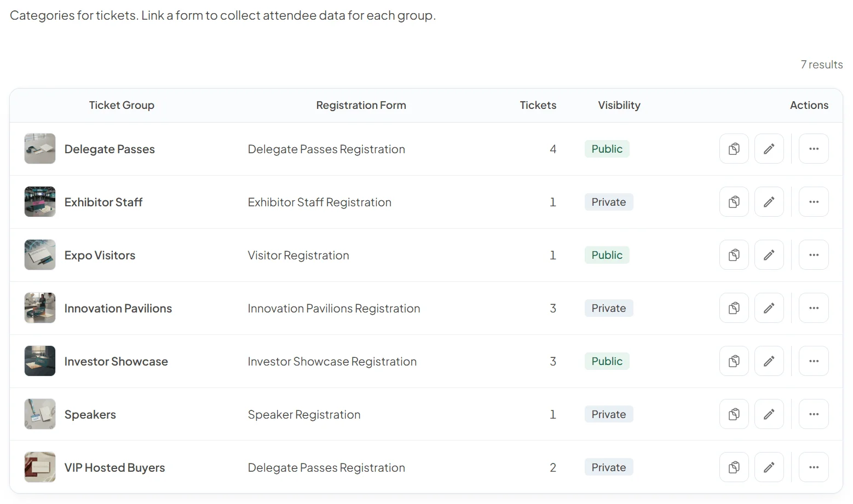Select the Visitor Registration form

pos(298,256)
